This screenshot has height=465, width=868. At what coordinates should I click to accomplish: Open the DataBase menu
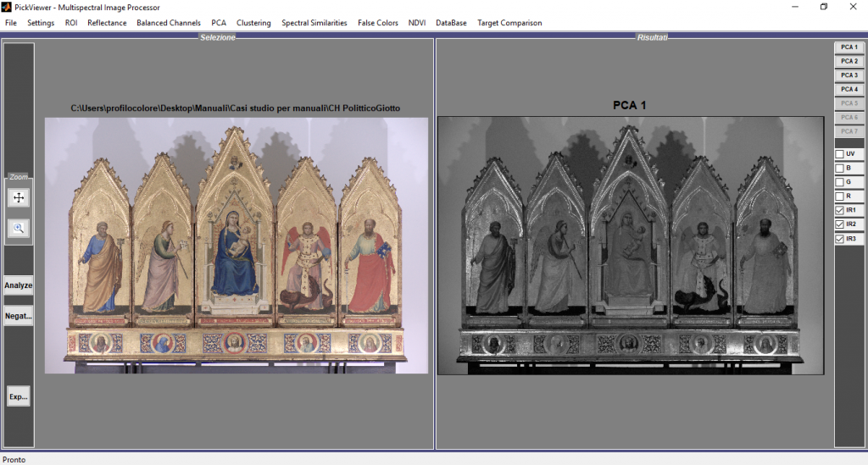click(x=451, y=23)
